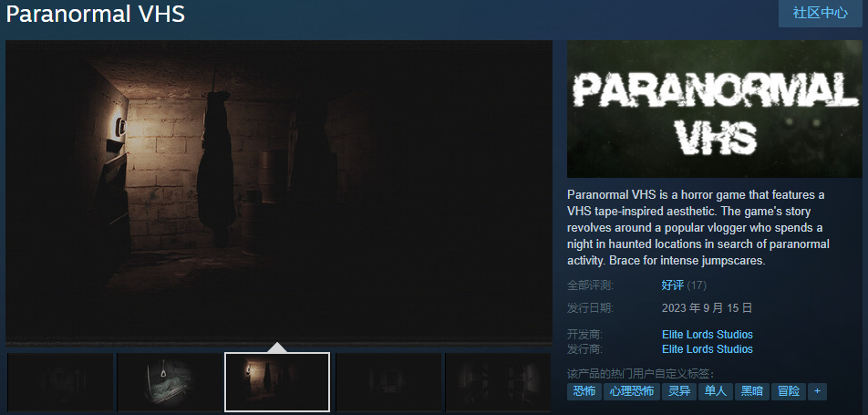Select the 冒险 tag
868x415 pixels.
(789, 391)
